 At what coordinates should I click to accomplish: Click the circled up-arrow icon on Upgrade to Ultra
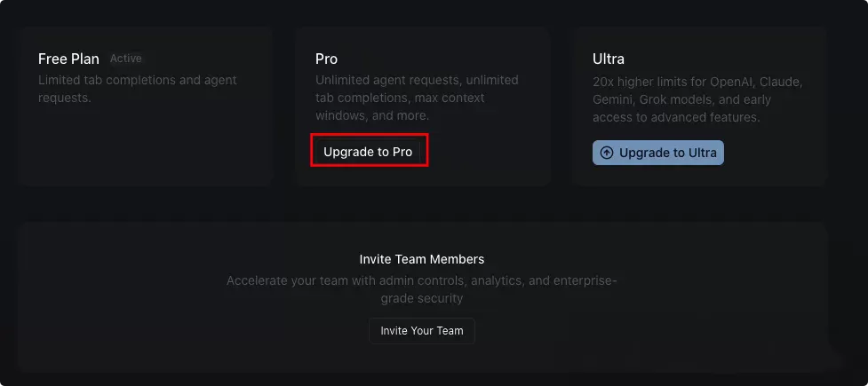click(x=607, y=153)
